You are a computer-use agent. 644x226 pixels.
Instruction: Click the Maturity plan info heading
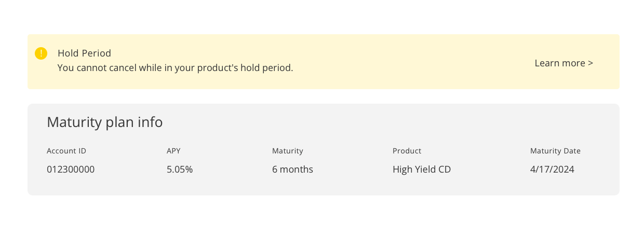tap(104, 122)
